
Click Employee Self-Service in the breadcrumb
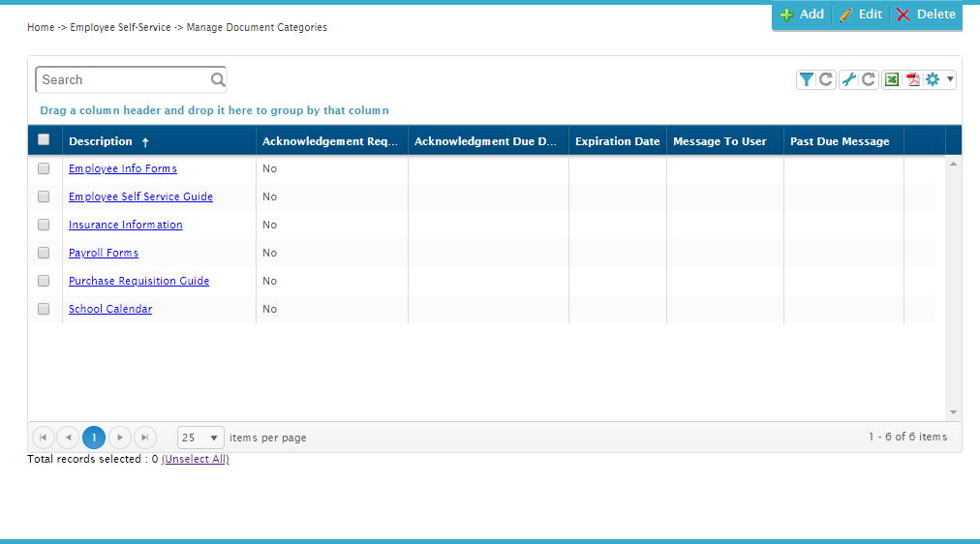(121, 27)
